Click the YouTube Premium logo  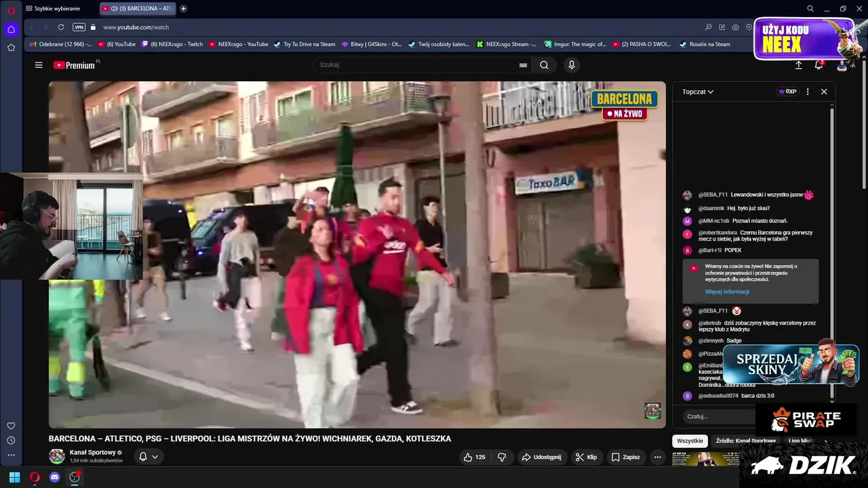coord(76,65)
